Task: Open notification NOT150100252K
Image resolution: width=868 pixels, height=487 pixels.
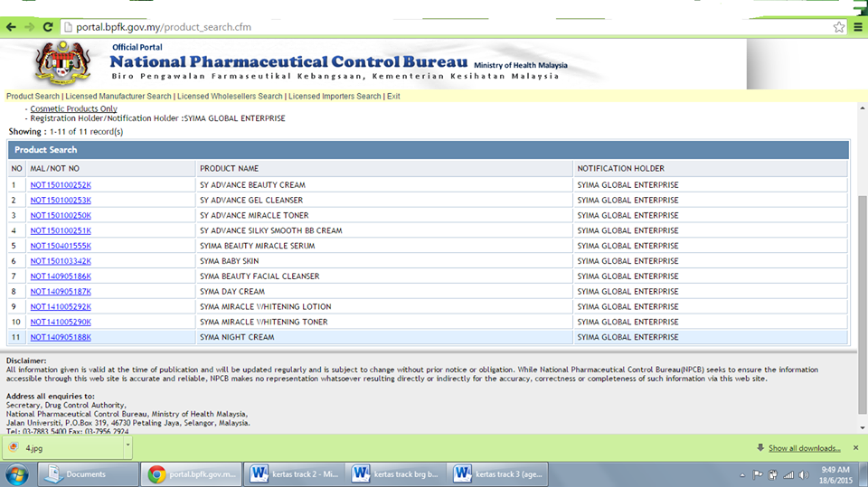Action: [61, 185]
